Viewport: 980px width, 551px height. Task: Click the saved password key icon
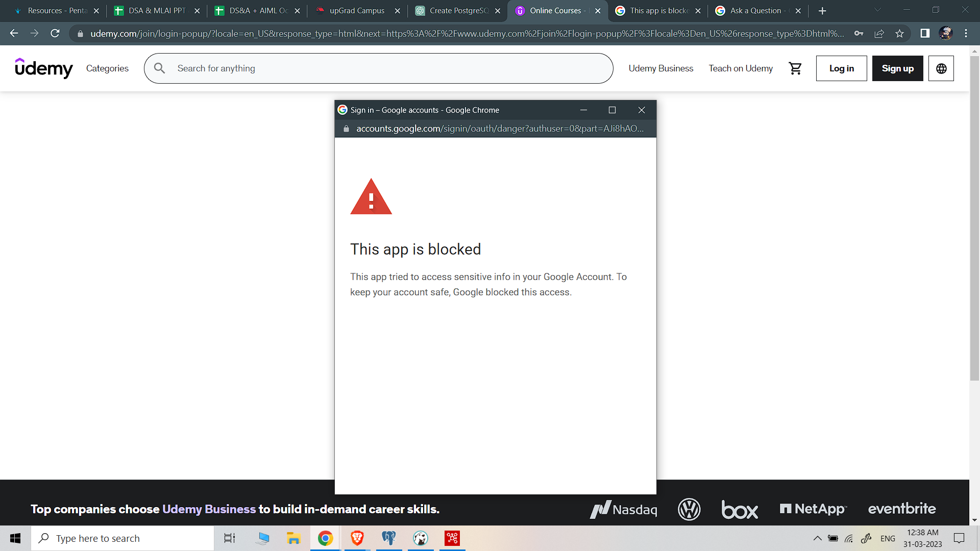click(x=859, y=34)
